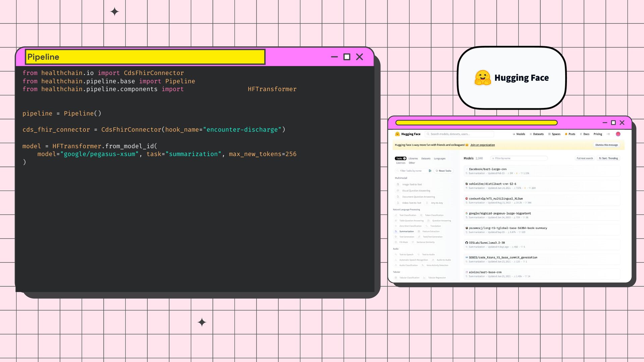Open Pricing in top navigation

(x=598, y=134)
